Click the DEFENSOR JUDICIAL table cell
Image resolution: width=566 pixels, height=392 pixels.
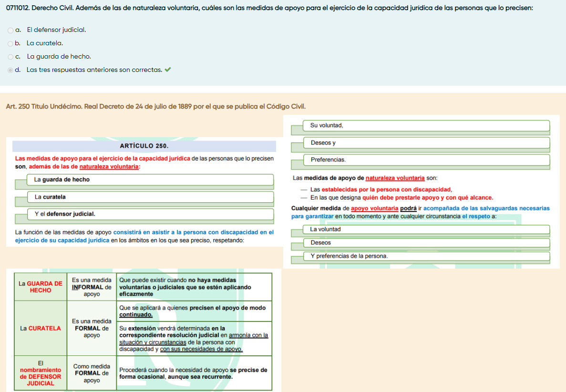pos(41,373)
